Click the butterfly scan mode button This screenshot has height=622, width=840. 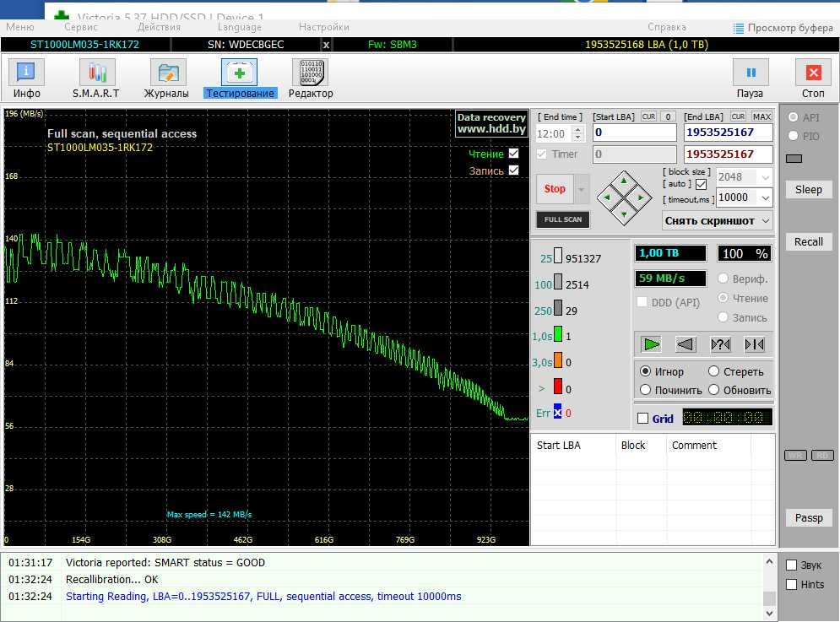tap(755, 344)
